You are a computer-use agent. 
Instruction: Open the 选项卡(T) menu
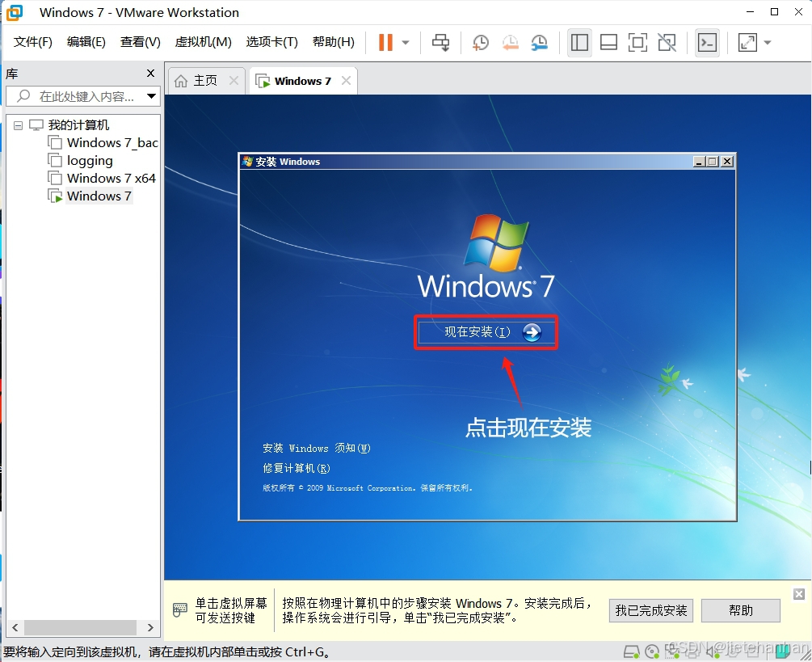tap(271, 42)
